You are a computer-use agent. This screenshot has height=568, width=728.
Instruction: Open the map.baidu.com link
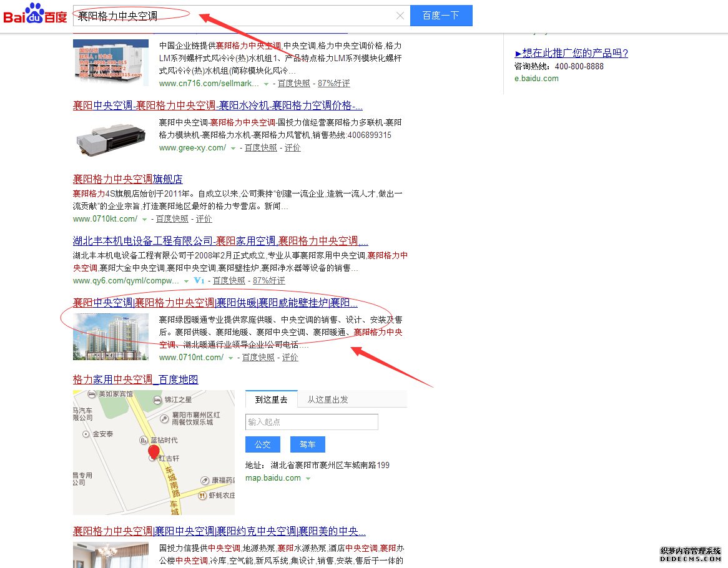[273, 478]
